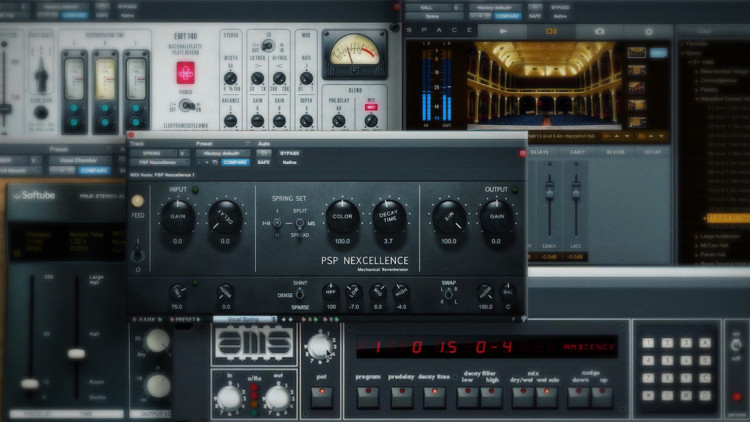Open the SPRING track selector in PSP Nexcellence
Image resolution: width=750 pixels, height=422 pixels.
(x=154, y=153)
